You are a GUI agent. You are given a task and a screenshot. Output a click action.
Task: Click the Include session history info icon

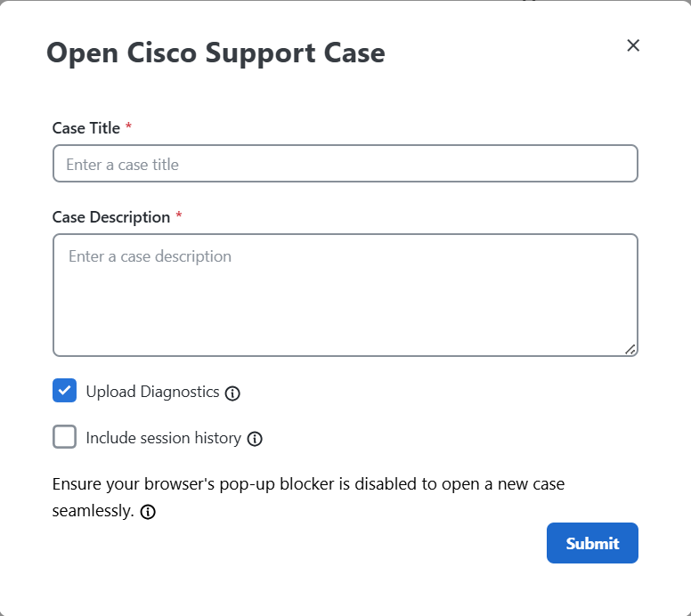pyautogui.click(x=255, y=439)
